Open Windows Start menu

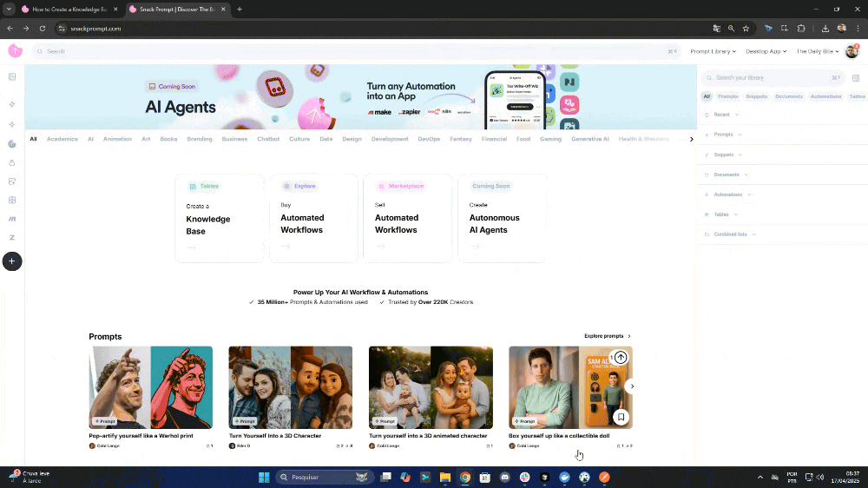[264, 477]
